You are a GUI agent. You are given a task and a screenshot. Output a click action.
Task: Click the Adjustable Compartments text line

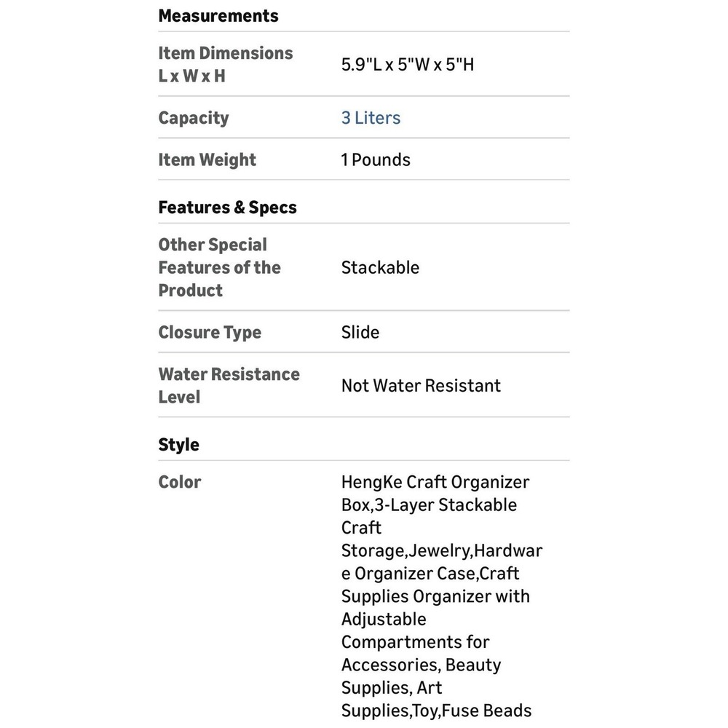[x=416, y=630]
